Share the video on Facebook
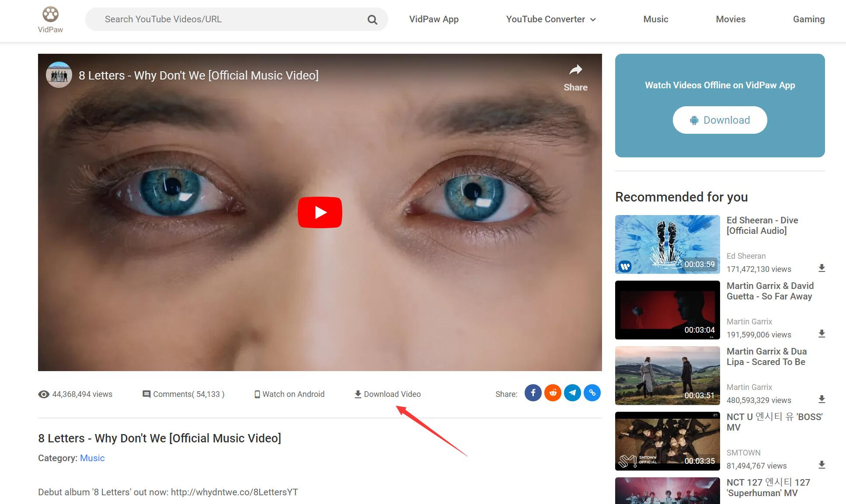The height and width of the screenshot is (504, 846). pos(533,393)
